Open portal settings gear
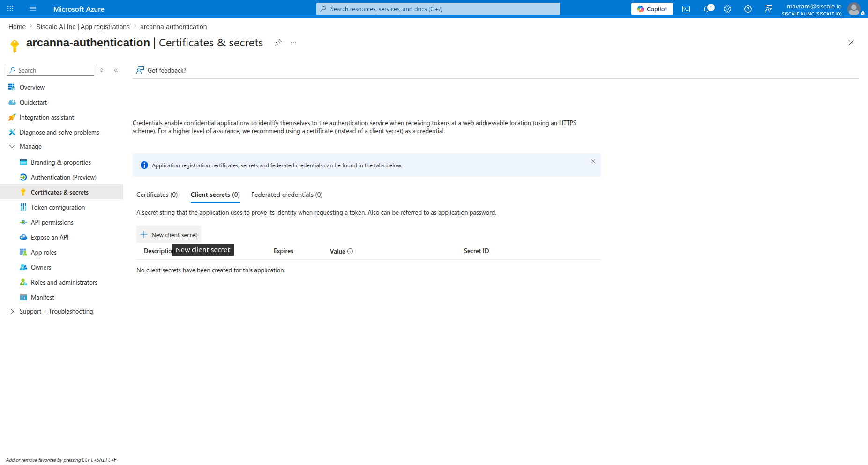 (x=727, y=9)
